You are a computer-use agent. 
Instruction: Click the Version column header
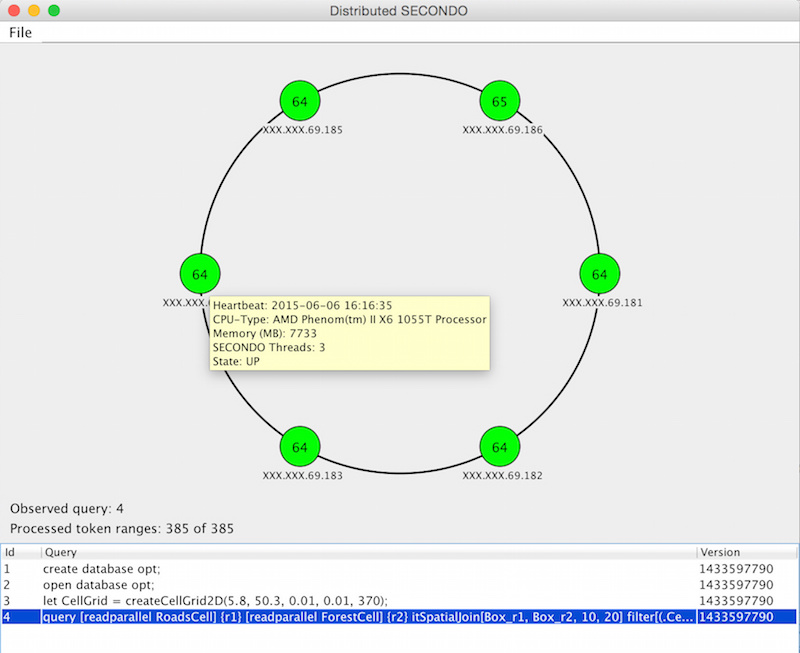(x=720, y=552)
